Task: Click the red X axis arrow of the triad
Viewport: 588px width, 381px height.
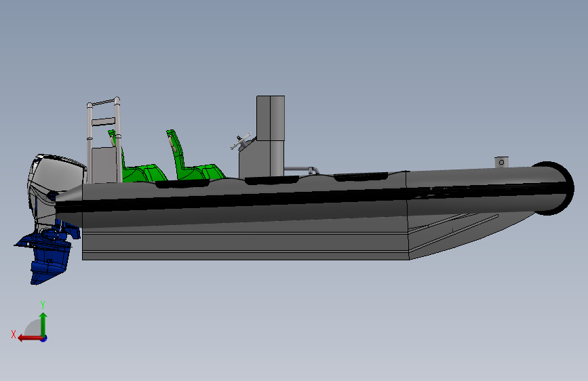Action: [30, 338]
